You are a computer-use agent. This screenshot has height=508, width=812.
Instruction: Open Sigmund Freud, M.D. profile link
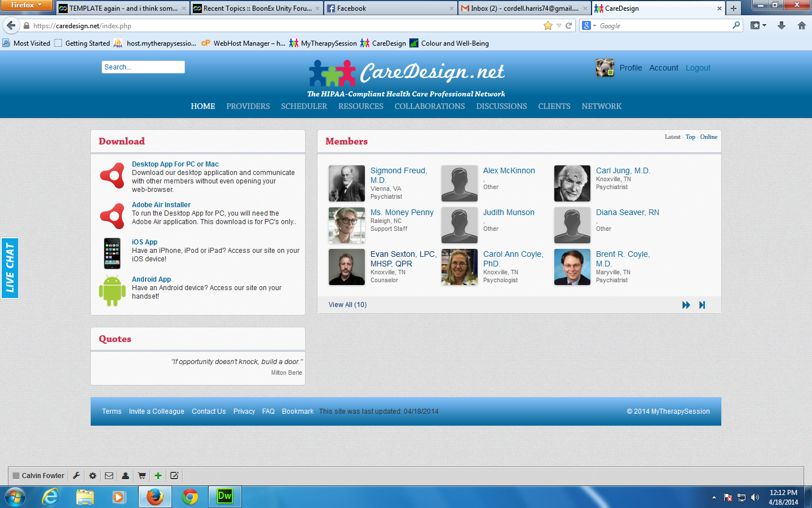pyautogui.click(x=399, y=176)
